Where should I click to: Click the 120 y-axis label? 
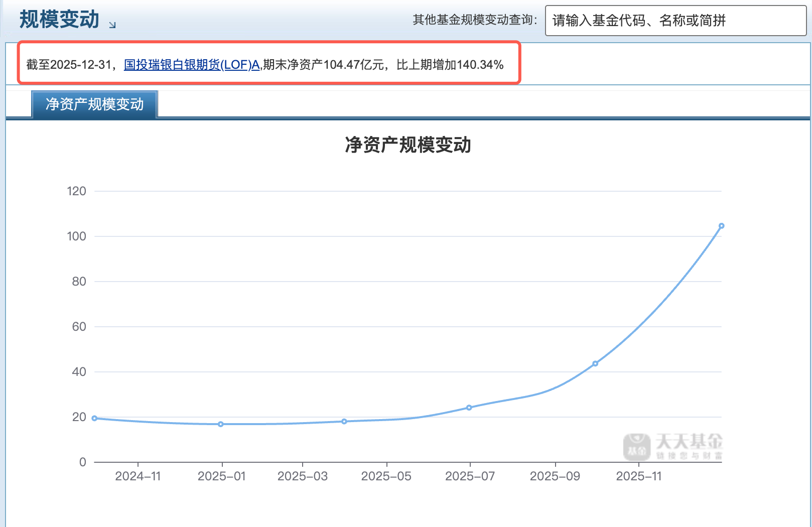(x=77, y=191)
